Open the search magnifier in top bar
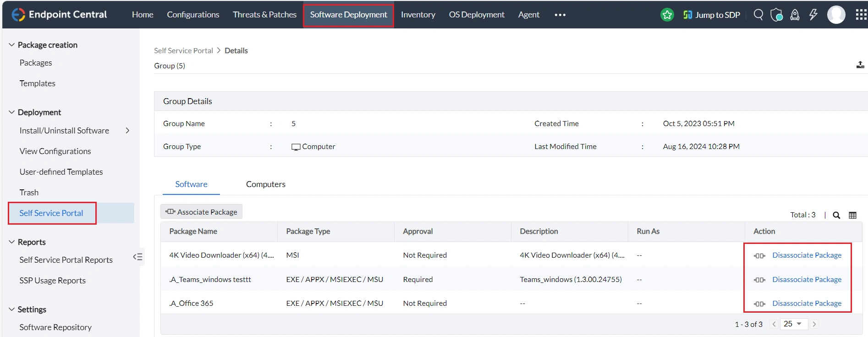 point(758,15)
